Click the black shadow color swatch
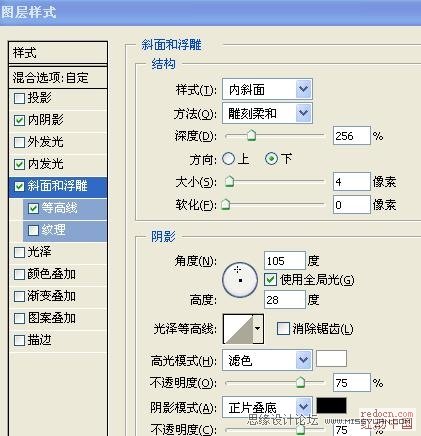Screen dimensions: 421x436 click(331, 405)
